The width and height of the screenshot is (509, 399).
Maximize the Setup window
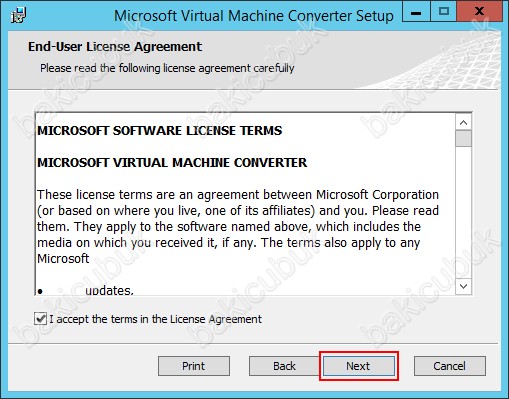tap(444, 13)
